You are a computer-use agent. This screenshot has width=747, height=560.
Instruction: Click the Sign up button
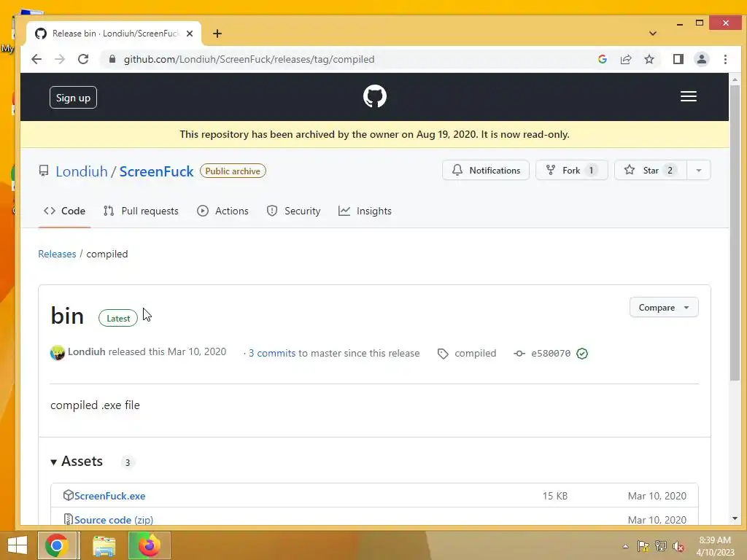(x=73, y=98)
